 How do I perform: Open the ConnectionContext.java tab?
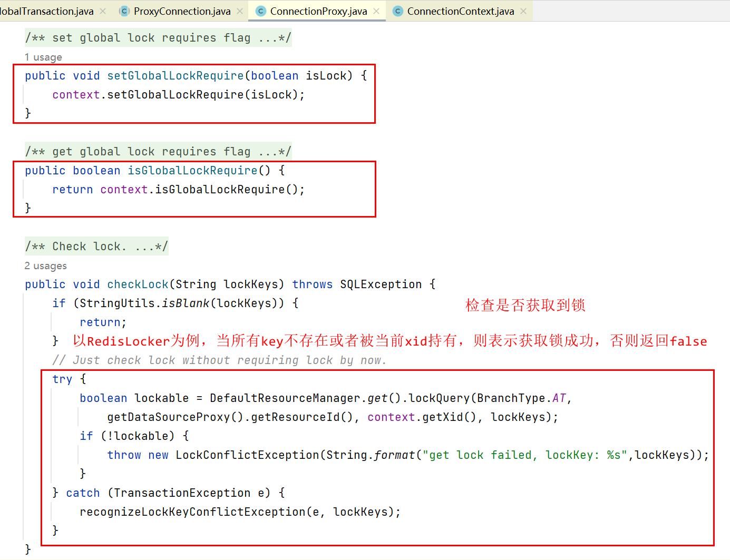tap(460, 11)
